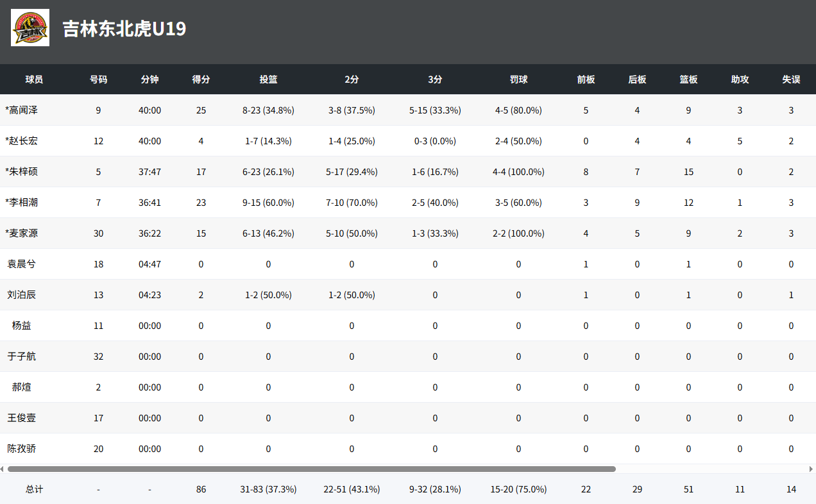This screenshot has width=816, height=504.
Task: Click the 得分 column header
Action: point(201,80)
